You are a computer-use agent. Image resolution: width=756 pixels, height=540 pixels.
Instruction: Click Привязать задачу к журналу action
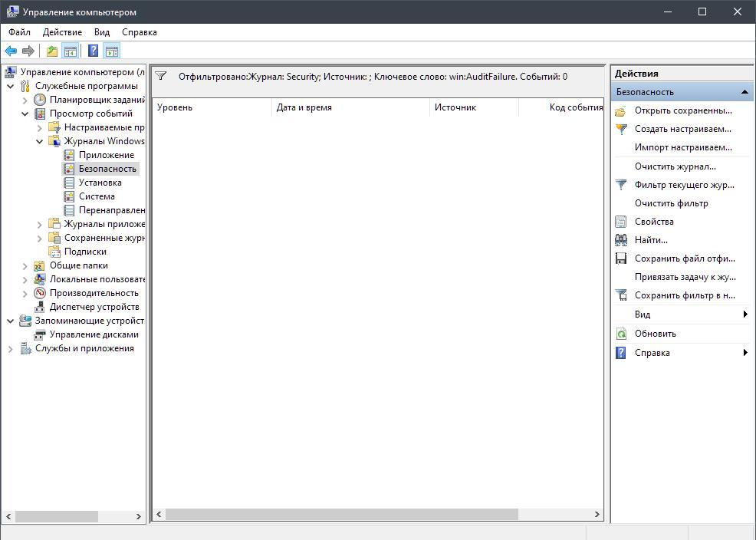point(685,277)
